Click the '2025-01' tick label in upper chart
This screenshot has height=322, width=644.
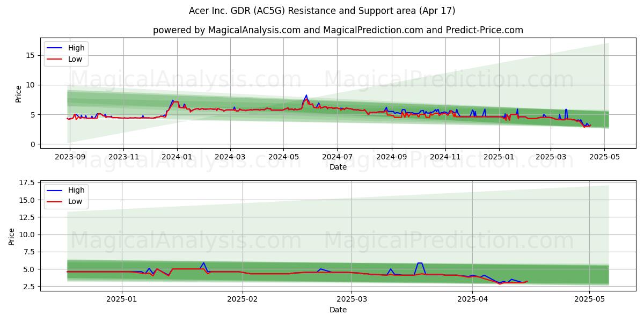click(x=499, y=156)
